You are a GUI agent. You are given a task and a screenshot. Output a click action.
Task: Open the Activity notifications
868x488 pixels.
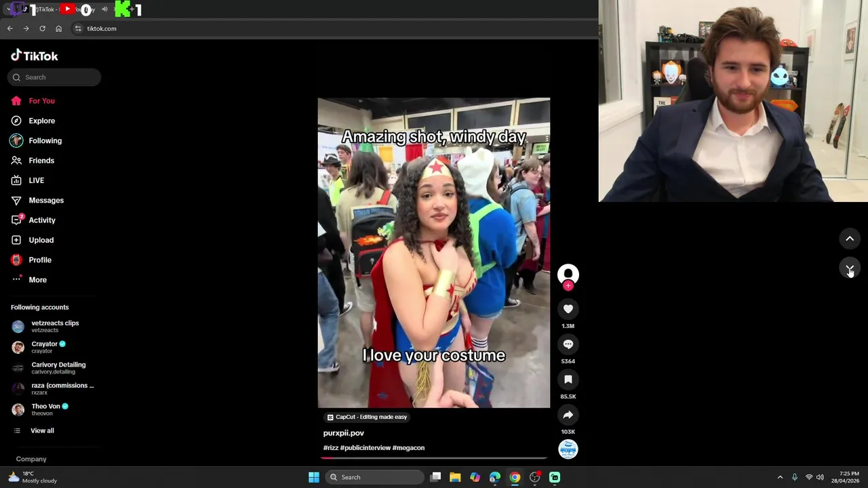pyautogui.click(x=33, y=220)
